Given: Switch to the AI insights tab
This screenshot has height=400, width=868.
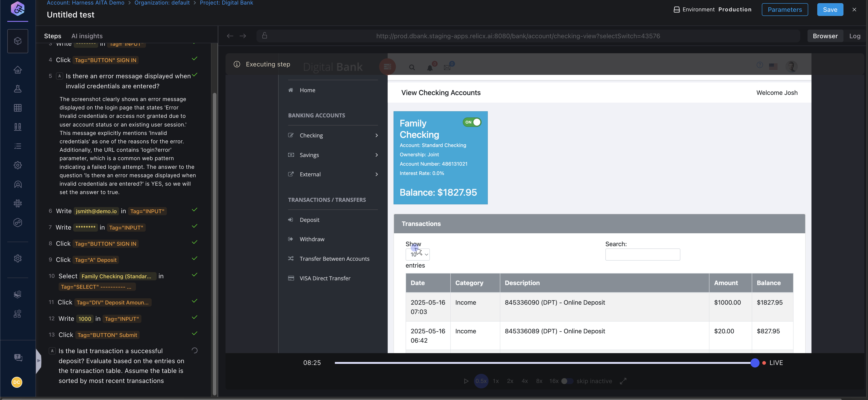Looking at the screenshot, I should (x=87, y=36).
